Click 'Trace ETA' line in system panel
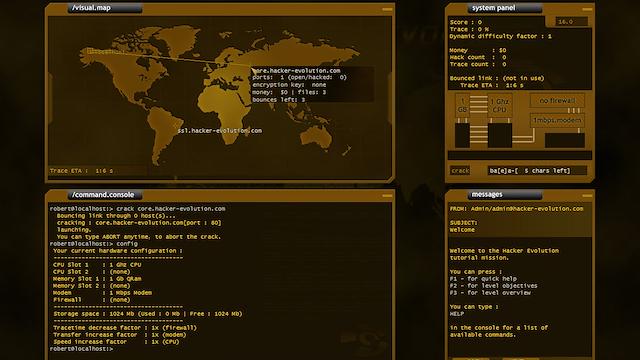The image size is (640, 360). [492, 85]
